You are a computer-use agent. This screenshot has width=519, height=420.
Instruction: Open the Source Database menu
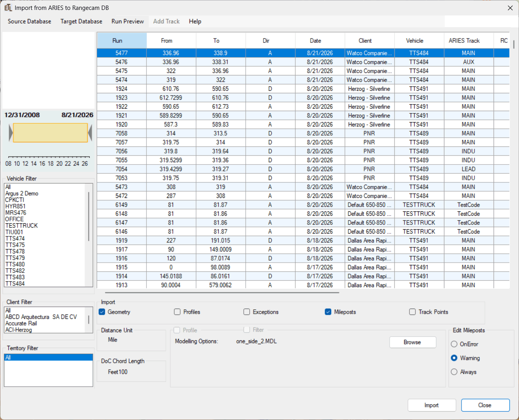pyautogui.click(x=29, y=21)
